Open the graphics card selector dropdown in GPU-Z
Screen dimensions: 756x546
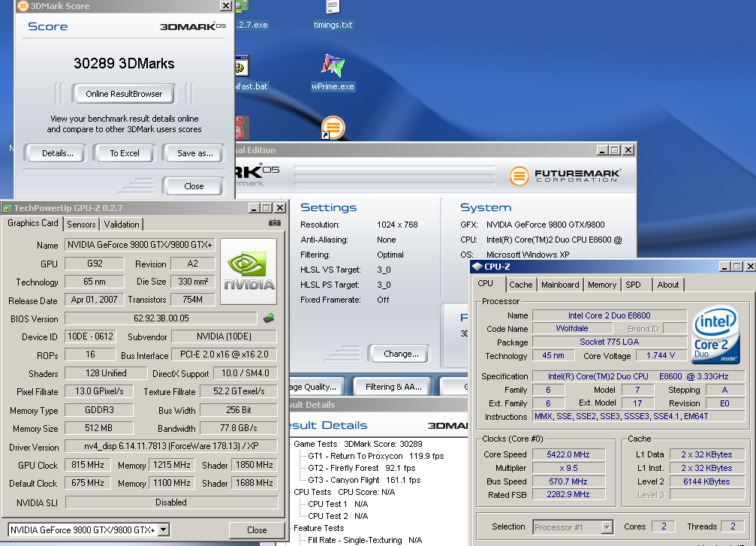pos(164,529)
